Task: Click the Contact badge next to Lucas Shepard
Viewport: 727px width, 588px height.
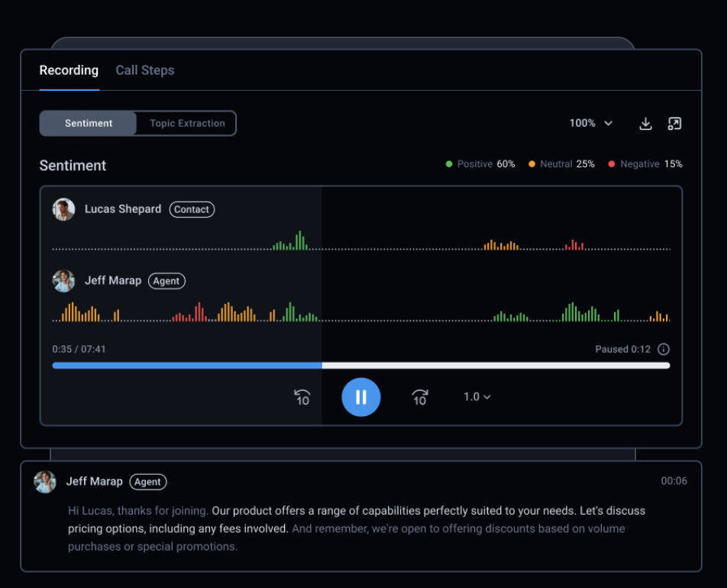Action: (x=192, y=209)
